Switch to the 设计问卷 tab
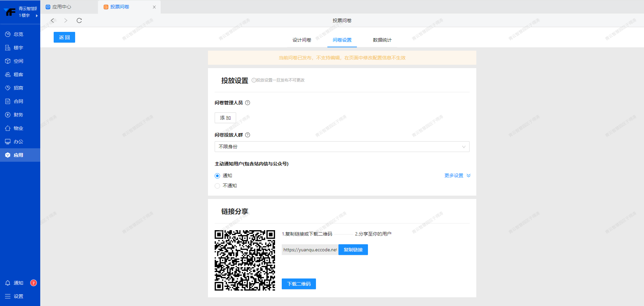The height and width of the screenshot is (306, 644). [302, 40]
